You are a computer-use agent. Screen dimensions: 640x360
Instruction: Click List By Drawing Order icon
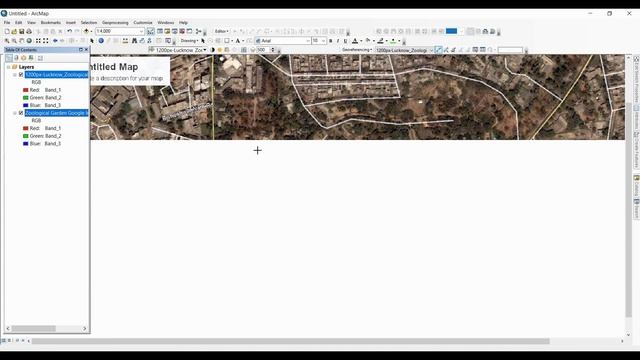pos(9,58)
